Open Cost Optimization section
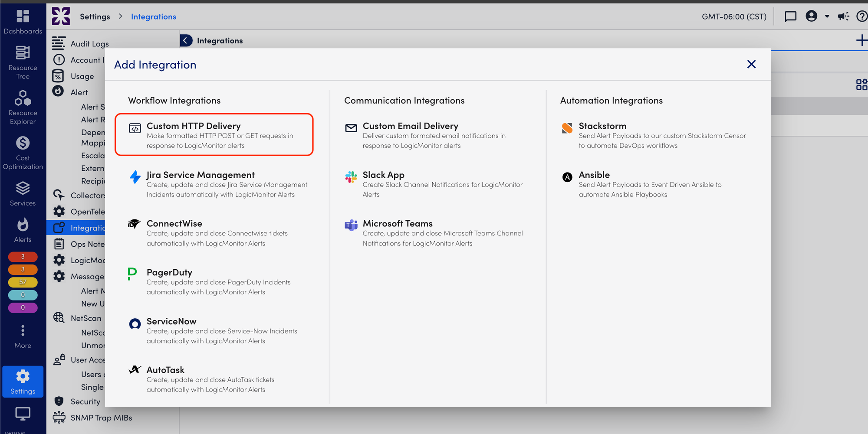The image size is (868, 434). click(x=23, y=152)
